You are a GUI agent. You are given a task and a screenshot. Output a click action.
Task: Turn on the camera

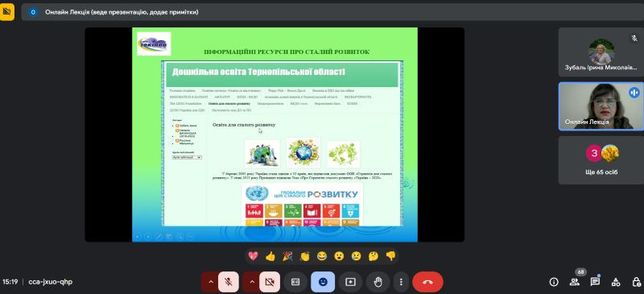click(270, 282)
